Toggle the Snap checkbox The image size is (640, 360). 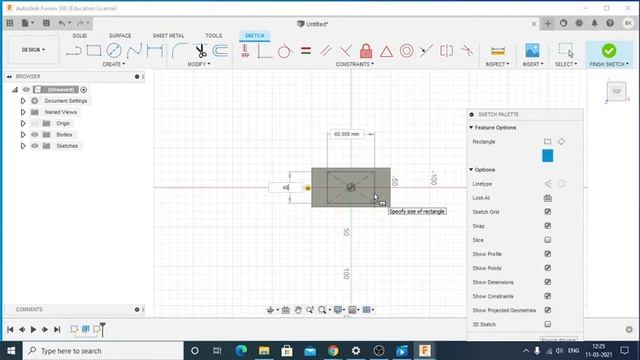(x=548, y=226)
